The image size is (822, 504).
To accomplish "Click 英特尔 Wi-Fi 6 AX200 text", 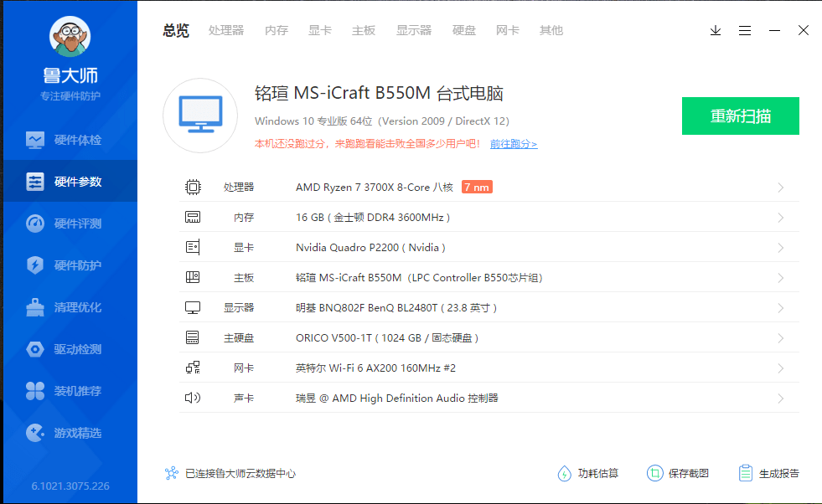I will tap(375, 368).
